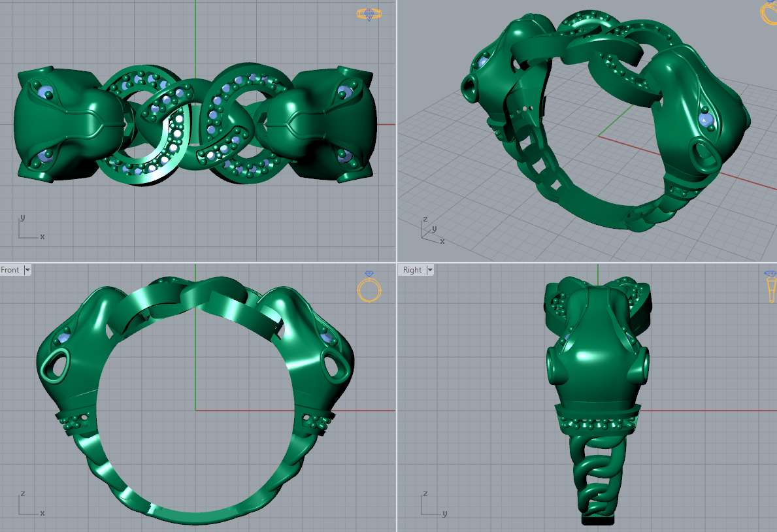This screenshot has height=532, width=777.
Task: Open the Right viewport dropdown arrow
Action: [x=429, y=270]
